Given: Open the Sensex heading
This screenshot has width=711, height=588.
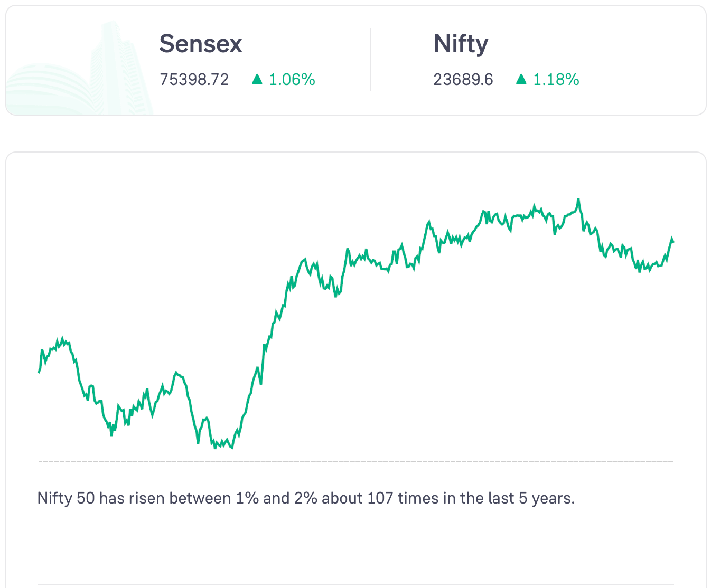Looking at the screenshot, I should (201, 43).
